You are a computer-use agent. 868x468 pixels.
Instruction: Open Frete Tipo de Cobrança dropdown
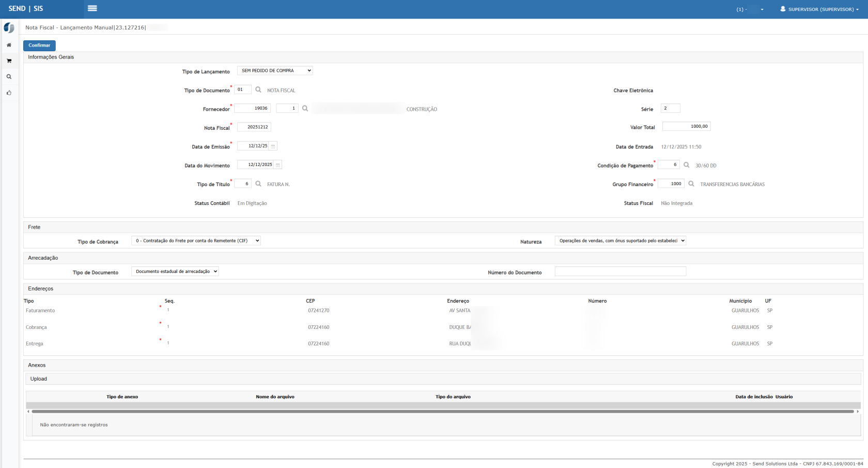click(196, 240)
